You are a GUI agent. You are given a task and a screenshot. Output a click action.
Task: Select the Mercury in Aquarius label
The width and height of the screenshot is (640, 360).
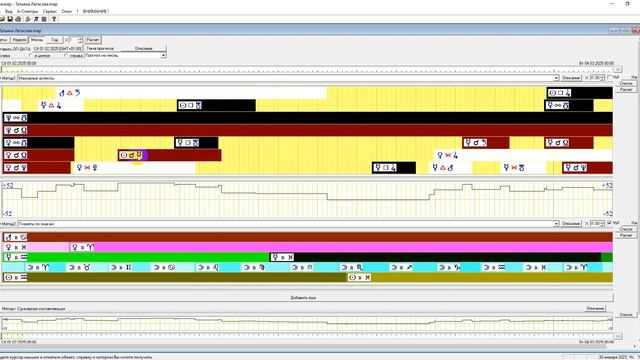[16, 257]
